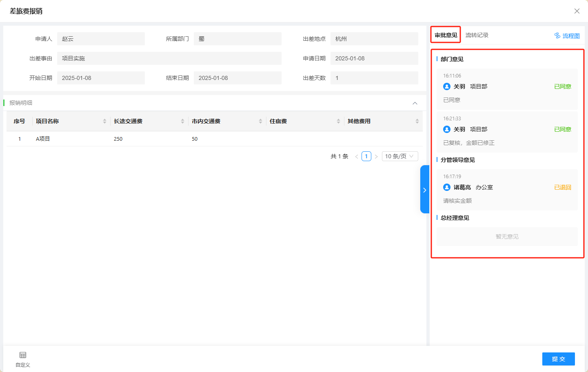Close the 差旅费报销 dialog
The width and height of the screenshot is (588, 372).
pos(577,11)
